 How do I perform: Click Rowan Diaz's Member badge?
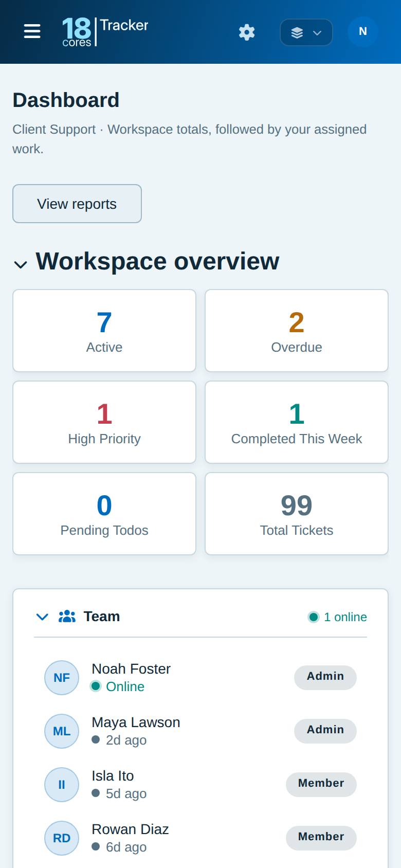coord(321,838)
